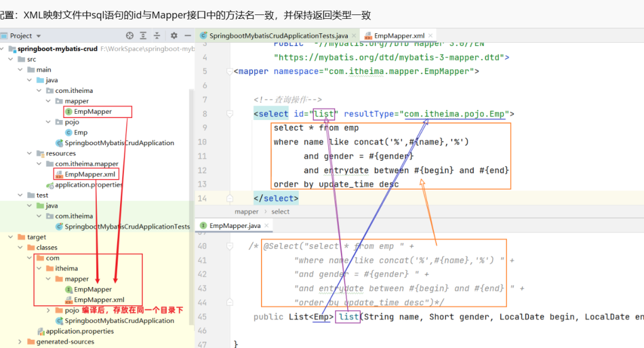
Task: Collapse the classes folder under target
Action: click(20, 247)
